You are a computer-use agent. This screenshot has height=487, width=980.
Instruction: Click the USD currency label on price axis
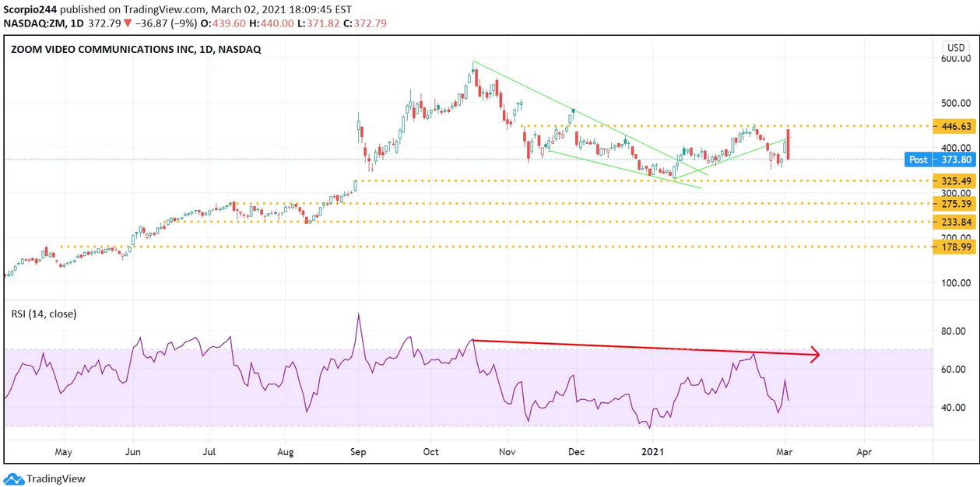pos(956,47)
